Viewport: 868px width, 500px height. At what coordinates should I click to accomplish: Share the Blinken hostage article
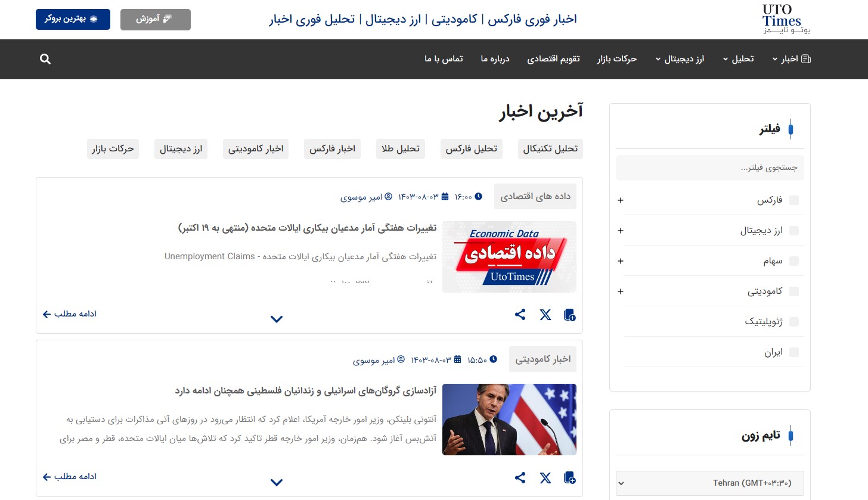[520, 477]
